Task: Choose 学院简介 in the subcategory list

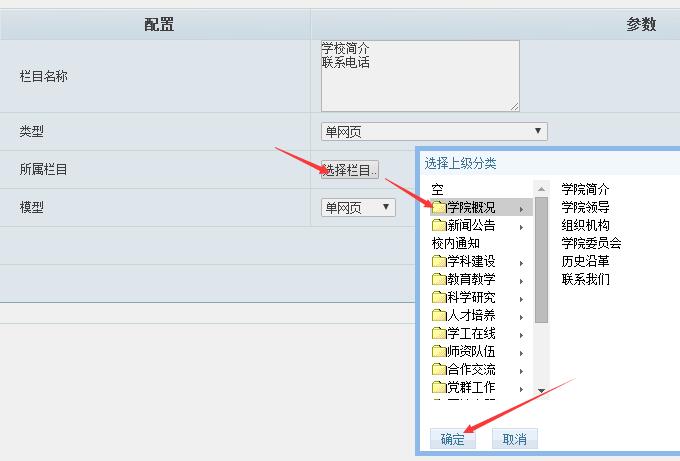Action: click(585, 189)
